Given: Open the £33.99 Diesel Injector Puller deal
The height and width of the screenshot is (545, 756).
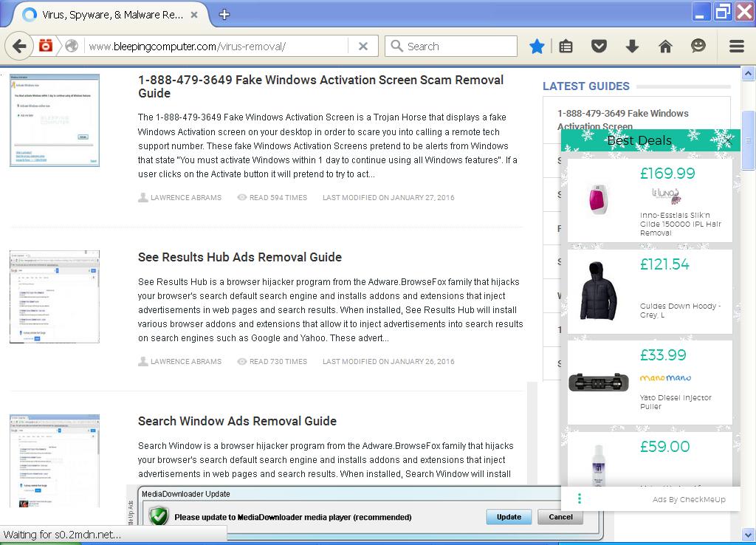Looking at the screenshot, I should pos(650,383).
